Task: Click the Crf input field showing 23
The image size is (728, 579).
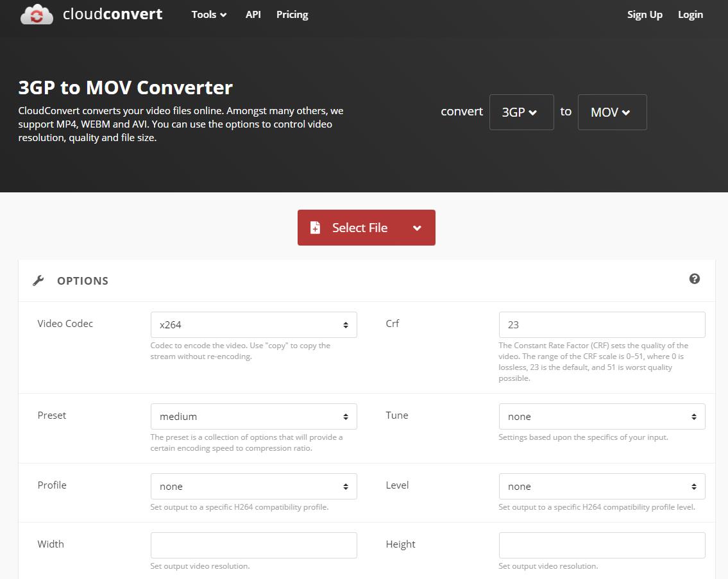Action: 602,324
